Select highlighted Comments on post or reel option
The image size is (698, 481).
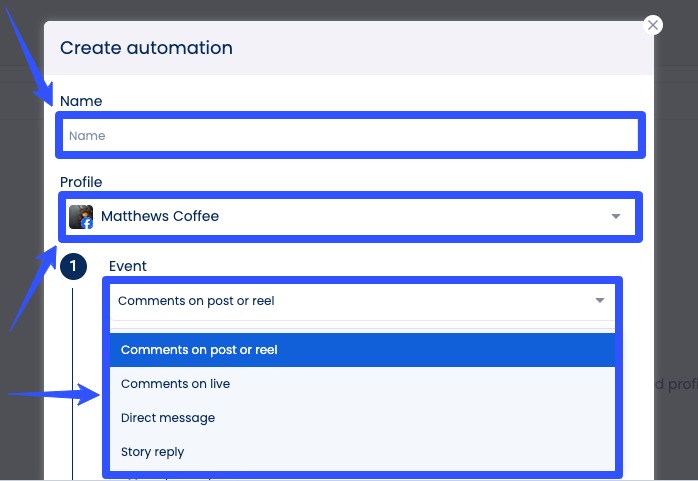coord(362,350)
